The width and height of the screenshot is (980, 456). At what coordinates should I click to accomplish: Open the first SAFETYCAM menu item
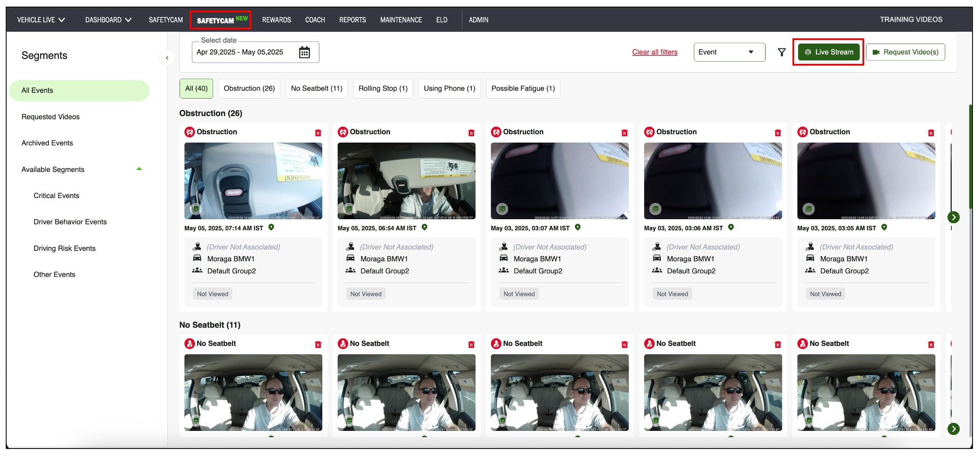pyautogui.click(x=166, y=20)
